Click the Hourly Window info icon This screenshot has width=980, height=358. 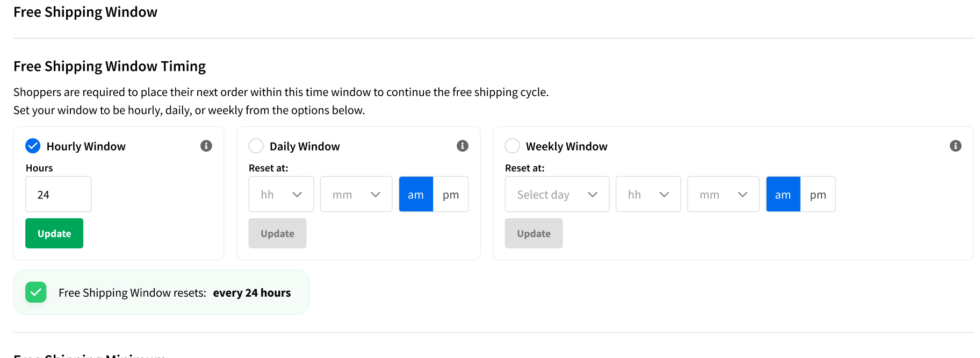pos(206,146)
